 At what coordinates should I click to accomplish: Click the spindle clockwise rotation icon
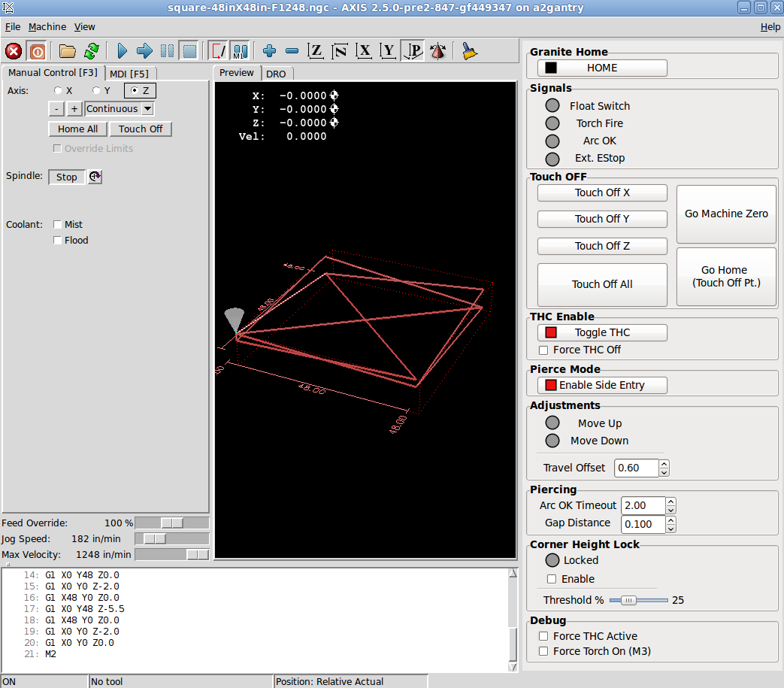pyautogui.click(x=95, y=177)
